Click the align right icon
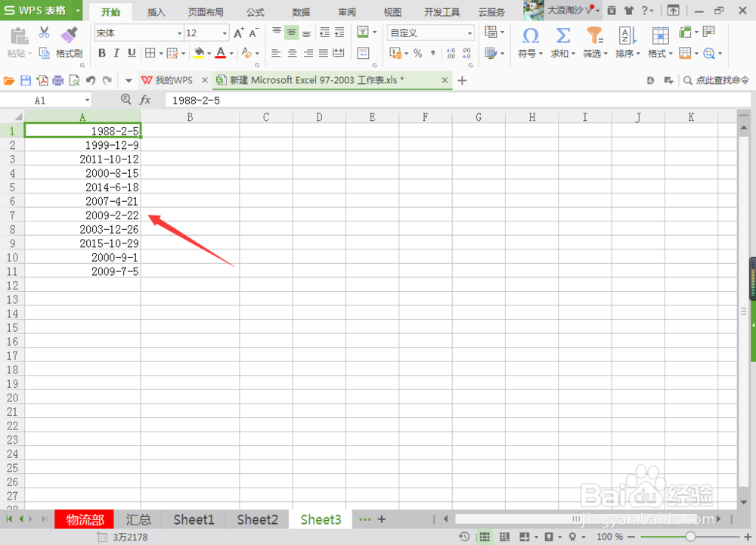Image resolution: width=756 pixels, height=545 pixels. [308, 53]
